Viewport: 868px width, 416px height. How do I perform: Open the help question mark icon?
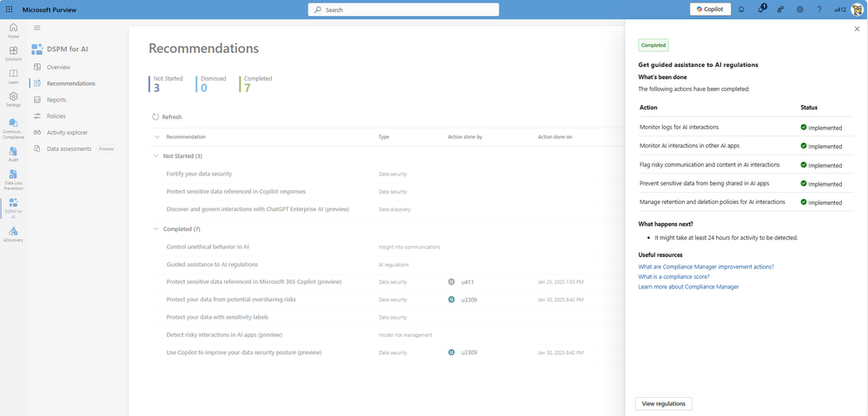(819, 10)
